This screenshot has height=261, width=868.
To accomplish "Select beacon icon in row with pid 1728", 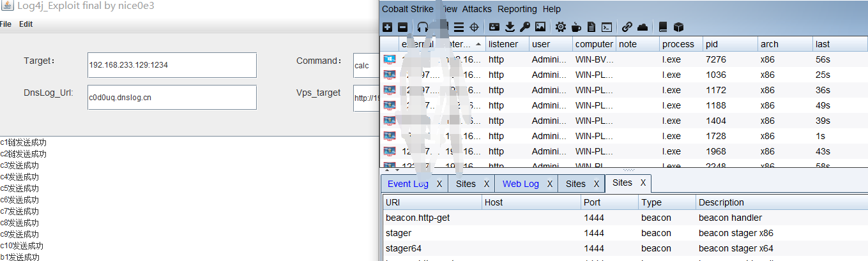I will [390, 136].
